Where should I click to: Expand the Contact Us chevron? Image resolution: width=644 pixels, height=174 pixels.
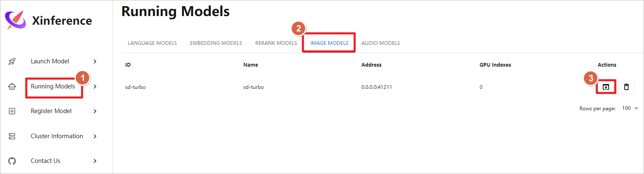[x=95, y=161]
